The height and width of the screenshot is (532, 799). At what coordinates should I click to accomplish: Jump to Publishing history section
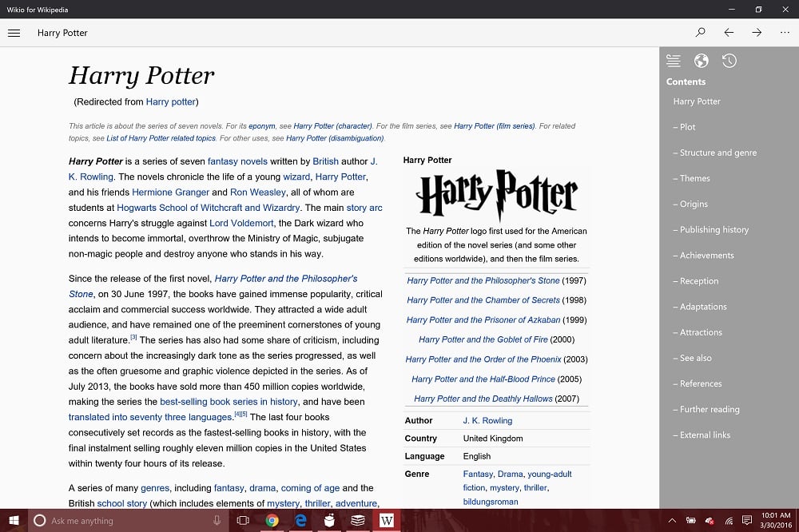point(711,229)
